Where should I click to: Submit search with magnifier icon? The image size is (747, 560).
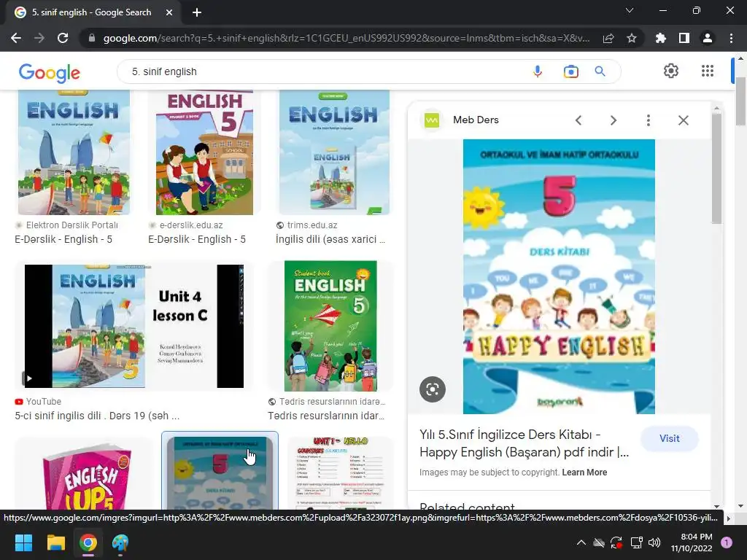tap(600, 71)
